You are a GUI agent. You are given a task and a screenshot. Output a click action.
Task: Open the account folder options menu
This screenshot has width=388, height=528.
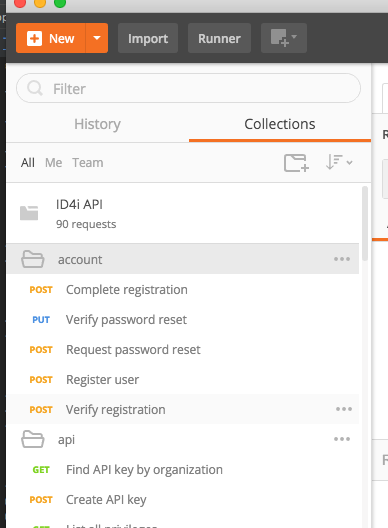[x=342, y=259]
